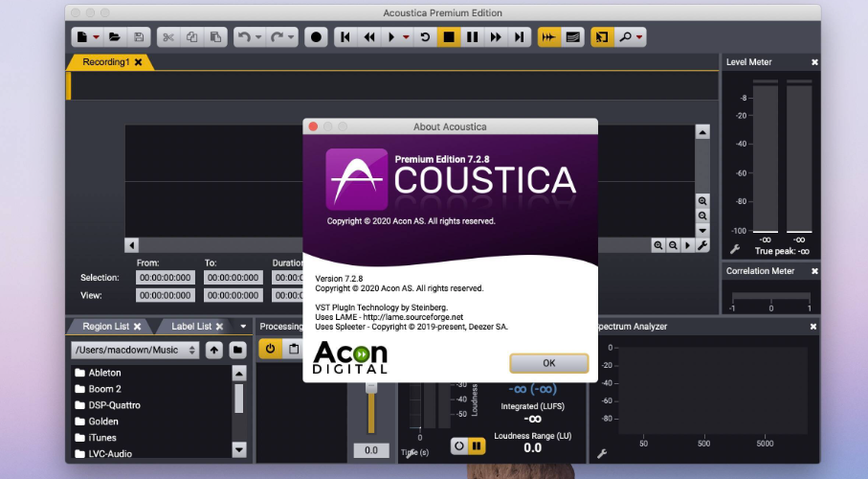Go up one folder level
Screen dimensions: 868x479
click(214, 350)
